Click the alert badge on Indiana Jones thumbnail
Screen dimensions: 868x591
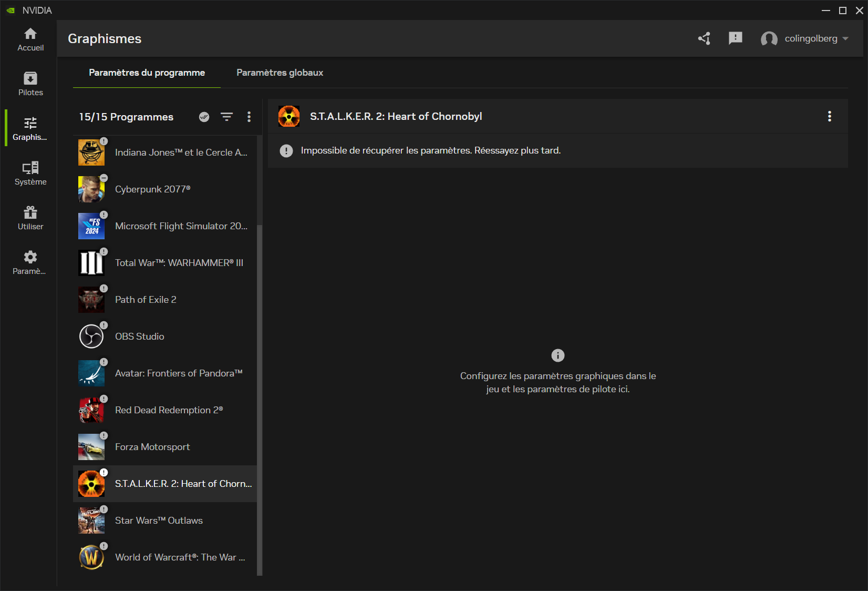click(104, 141)
